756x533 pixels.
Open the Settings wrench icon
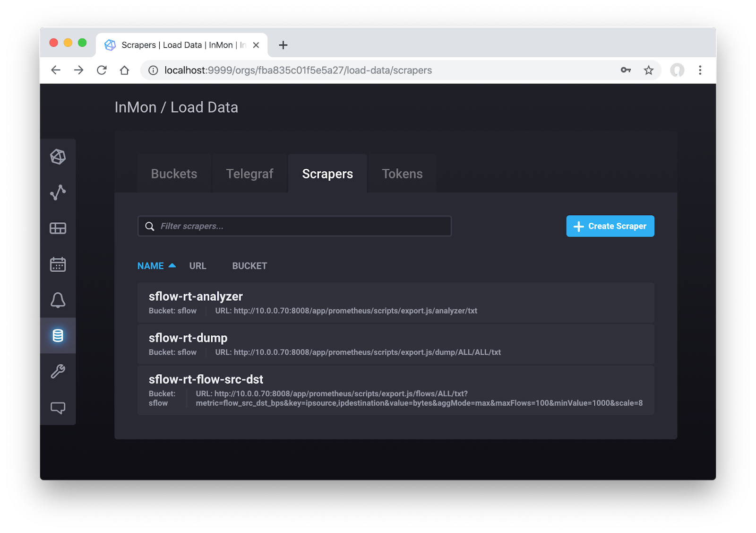pos(58,371)
